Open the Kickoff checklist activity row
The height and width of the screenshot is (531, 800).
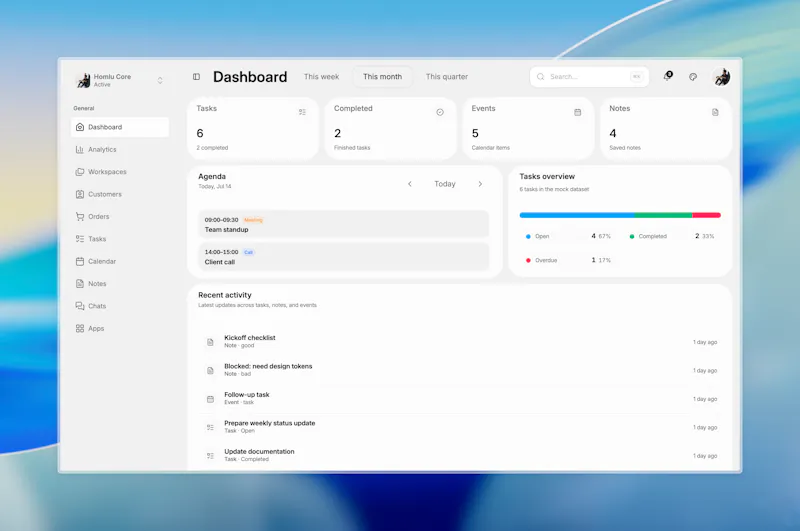459,341
